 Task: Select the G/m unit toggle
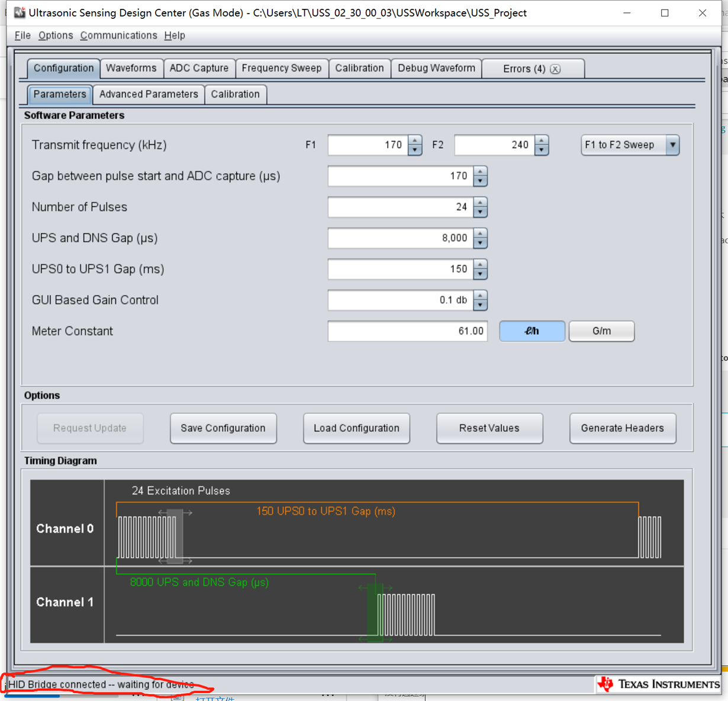click(x=601, y=331)
